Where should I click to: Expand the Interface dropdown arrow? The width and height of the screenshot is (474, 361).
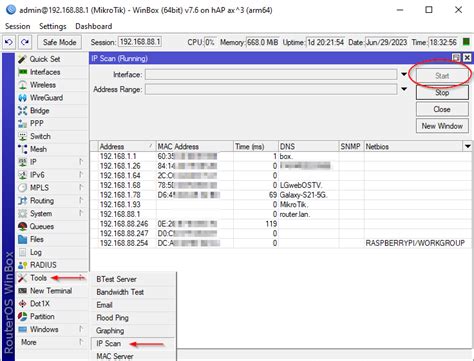pos(404,74)
